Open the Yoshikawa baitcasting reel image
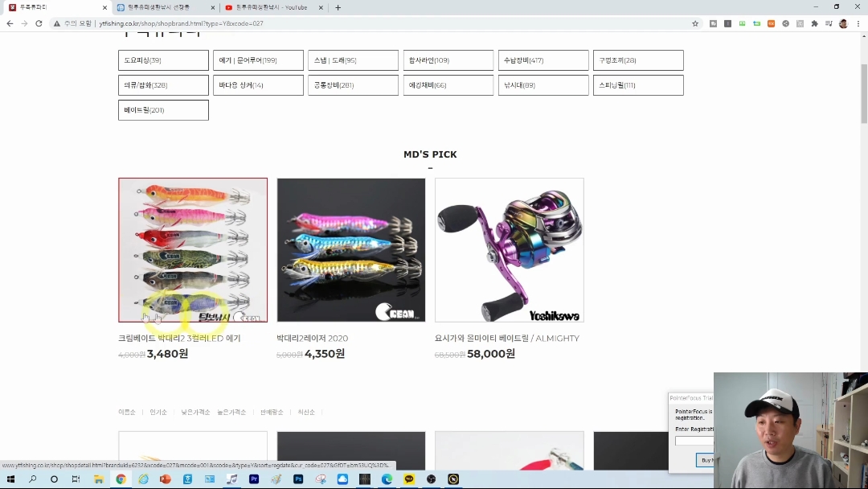This screenshot has width=868, height=489. [510, 250]
